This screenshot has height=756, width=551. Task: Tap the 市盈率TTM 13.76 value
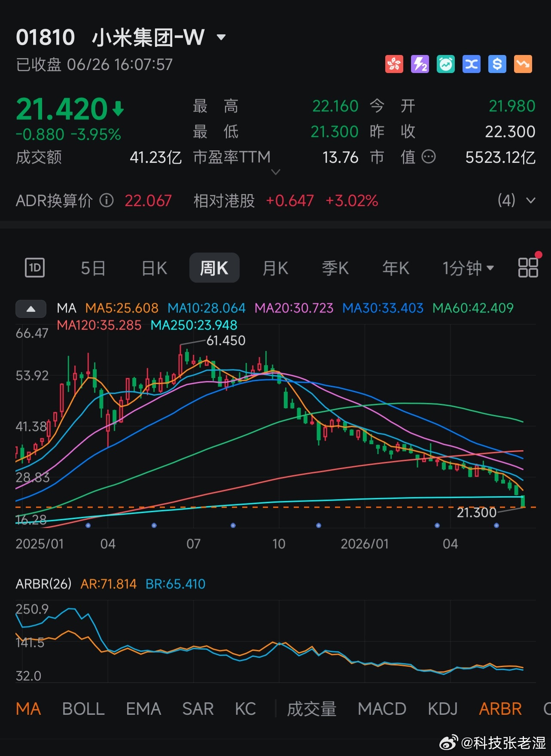pyautogui.click(x=341, y=157)
